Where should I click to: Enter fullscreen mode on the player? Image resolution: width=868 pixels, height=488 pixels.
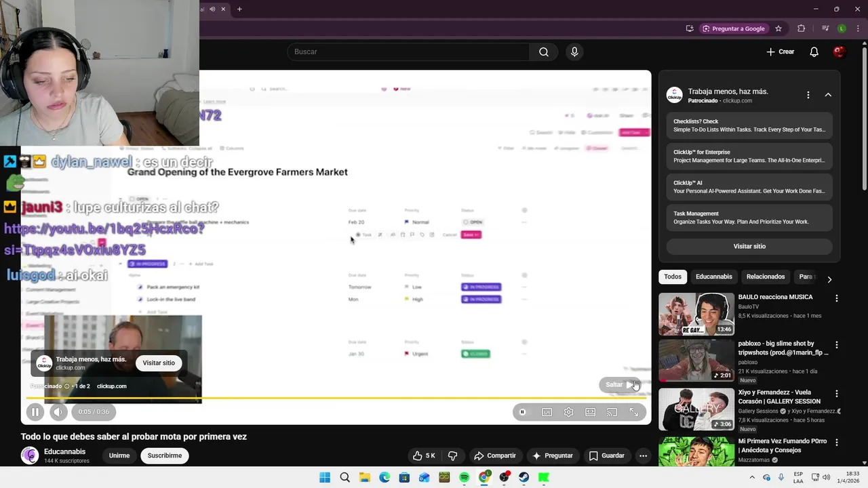633,412
